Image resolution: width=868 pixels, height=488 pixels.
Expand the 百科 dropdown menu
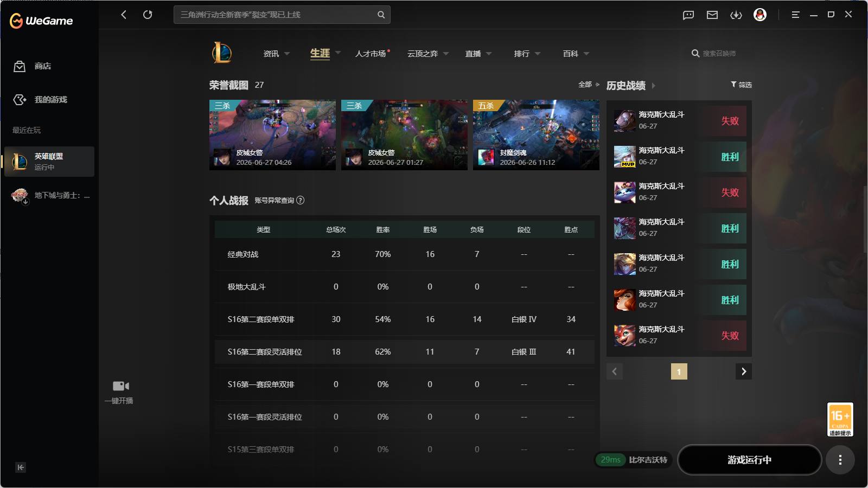pos(586,54)
